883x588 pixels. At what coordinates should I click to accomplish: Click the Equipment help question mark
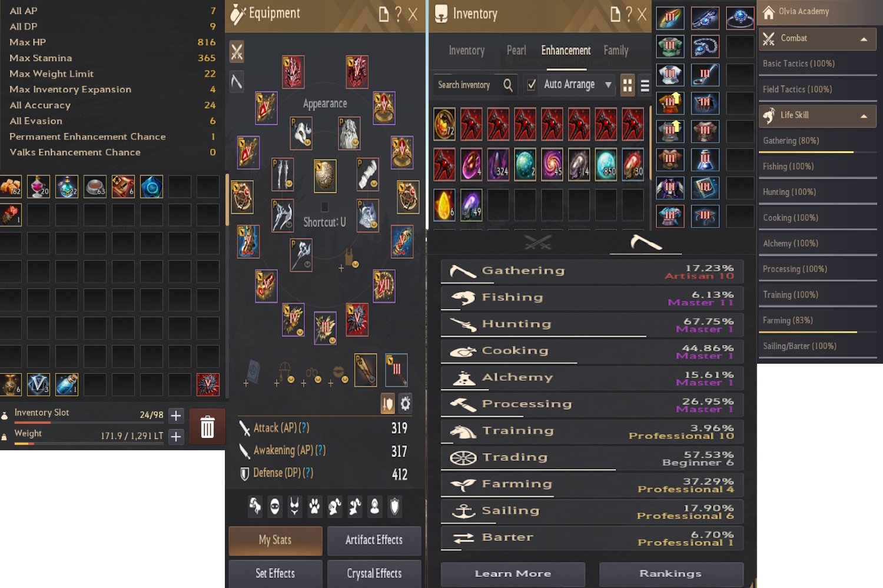[x=398, y=14]
